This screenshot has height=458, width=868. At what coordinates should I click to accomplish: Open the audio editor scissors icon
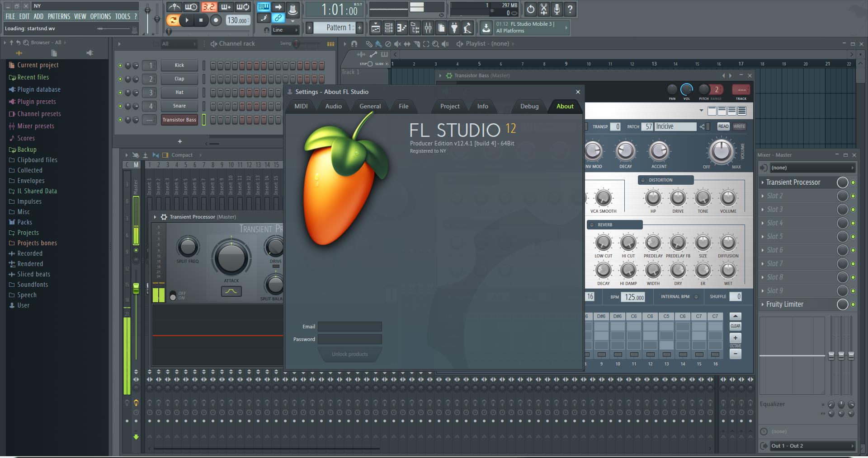544,9
